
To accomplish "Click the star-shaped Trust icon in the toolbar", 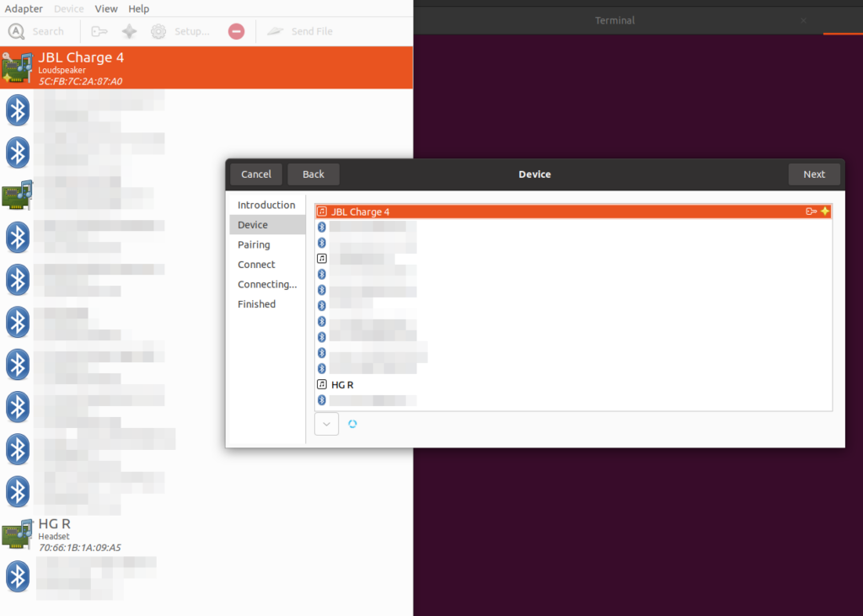I will click(x=129, y=31).
